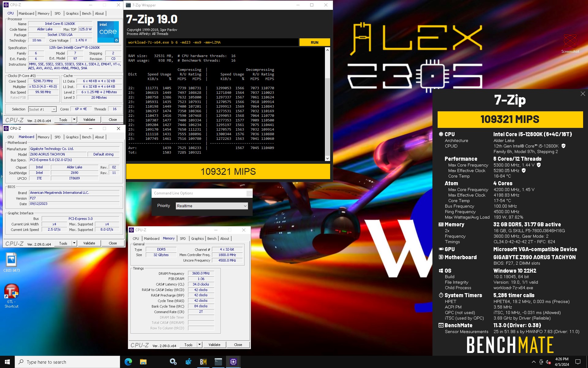
Task: Show hidden system tray icons
Action: 533,362
